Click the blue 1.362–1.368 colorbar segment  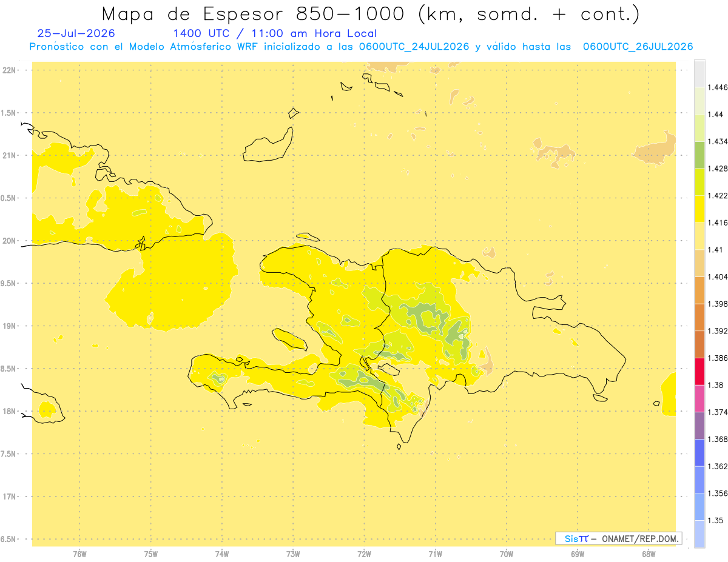tap(699, 453)
